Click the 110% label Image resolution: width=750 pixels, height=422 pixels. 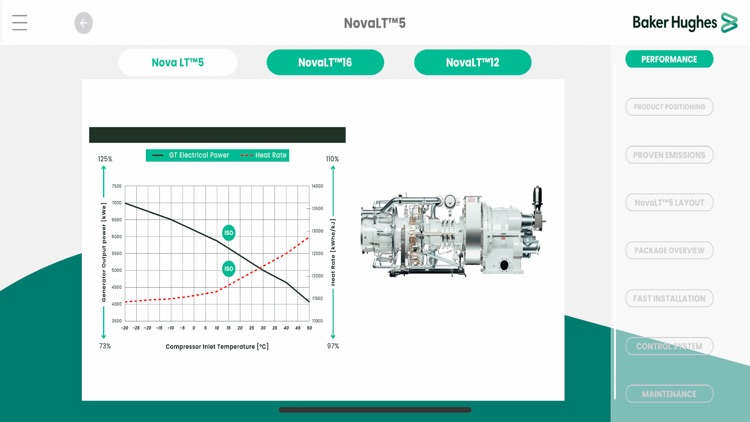point(332,159)
